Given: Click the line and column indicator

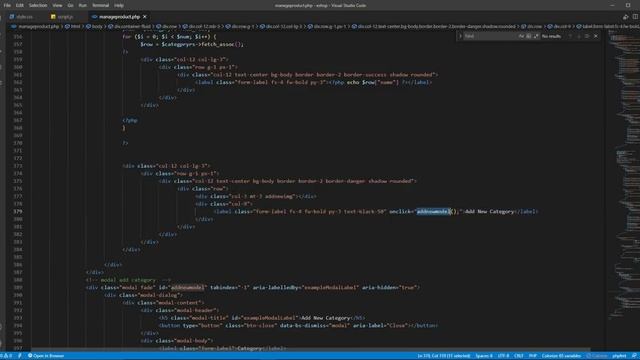Looking at the screenshot, I should 444,356.
